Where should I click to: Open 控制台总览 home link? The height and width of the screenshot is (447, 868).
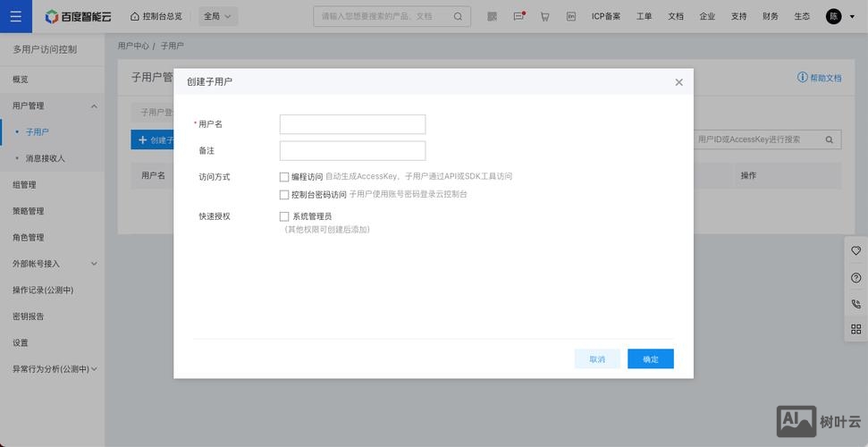pyautogui.click(x=156, y=17)
